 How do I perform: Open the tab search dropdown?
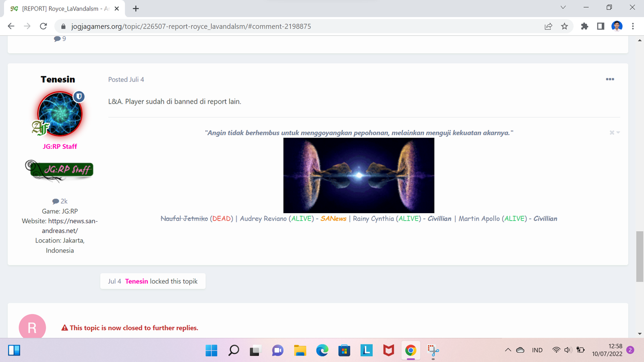(563, 8)
